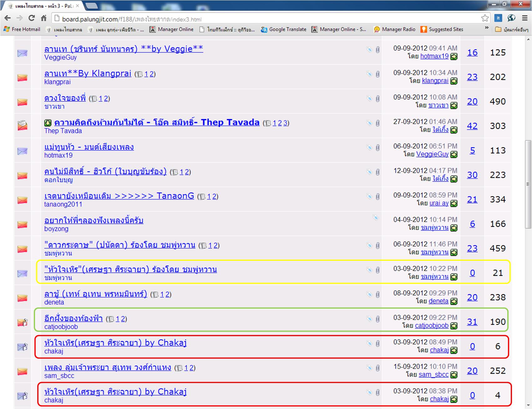
Task: Open thread อีกฝั่งของท้องฟ้า
Action: pyautogui.click(x=73, y=318)
